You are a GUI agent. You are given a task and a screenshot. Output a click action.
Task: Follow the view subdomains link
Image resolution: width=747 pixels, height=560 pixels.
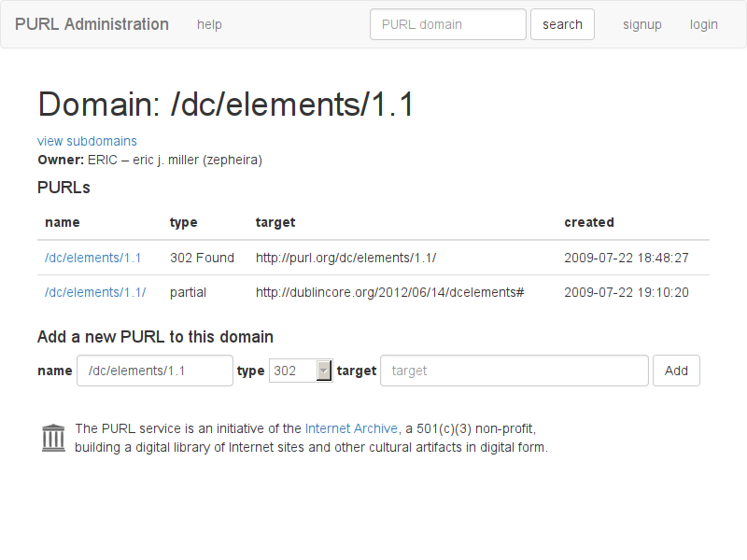[87, 141]
